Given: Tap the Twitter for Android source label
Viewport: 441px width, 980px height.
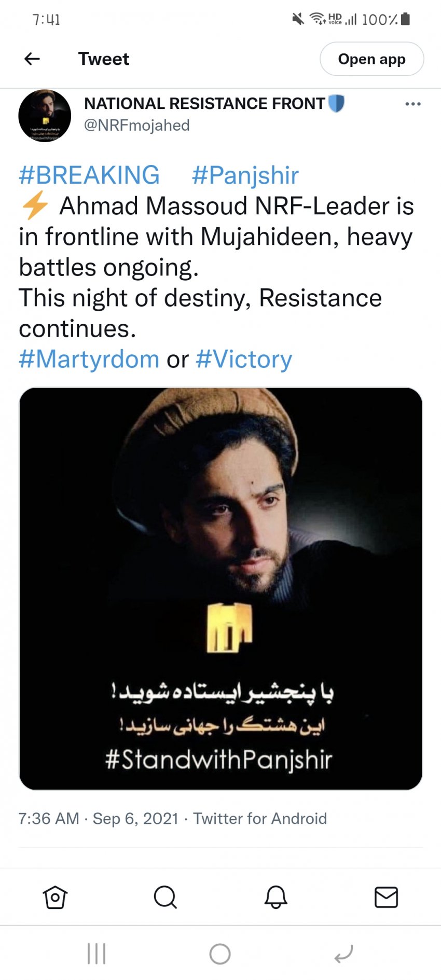Looking at the screenshot, I should pyautogui.click(x=260, y=819).
